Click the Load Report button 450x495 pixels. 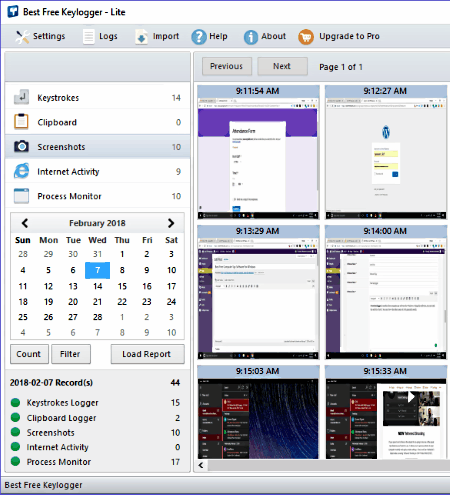[x=147, y=354]
